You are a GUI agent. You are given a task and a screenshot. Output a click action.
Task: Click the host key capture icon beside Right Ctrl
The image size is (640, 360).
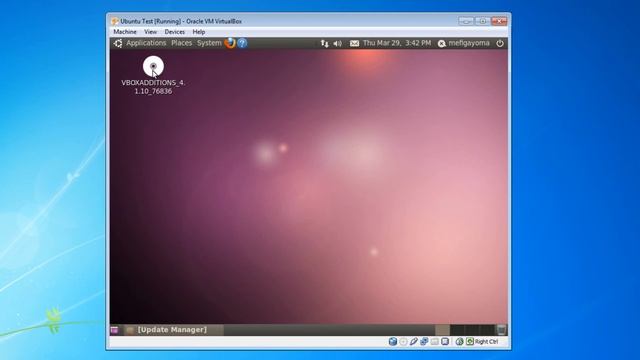(x=470, y=341)
